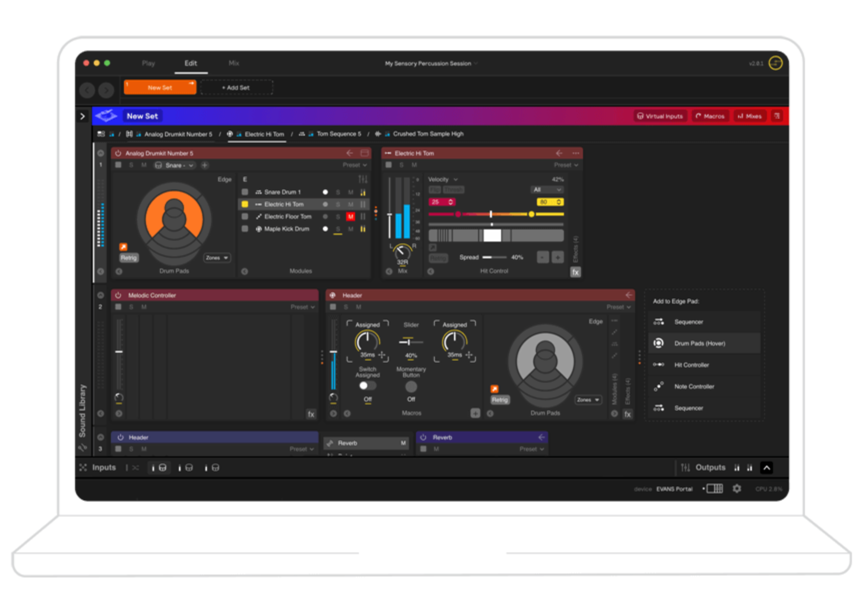Screen dimensions: 868x608
Task: Add Hit Controller to edge pad
Action: [704, 365]
